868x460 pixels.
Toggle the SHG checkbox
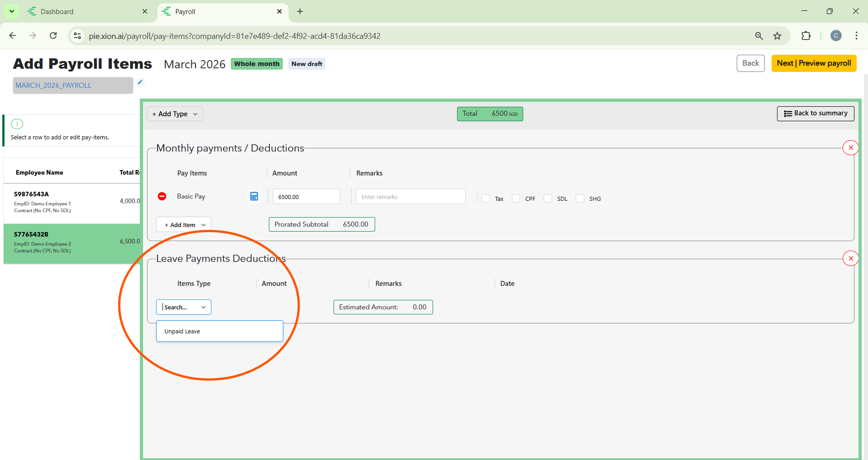coord(580,199)
